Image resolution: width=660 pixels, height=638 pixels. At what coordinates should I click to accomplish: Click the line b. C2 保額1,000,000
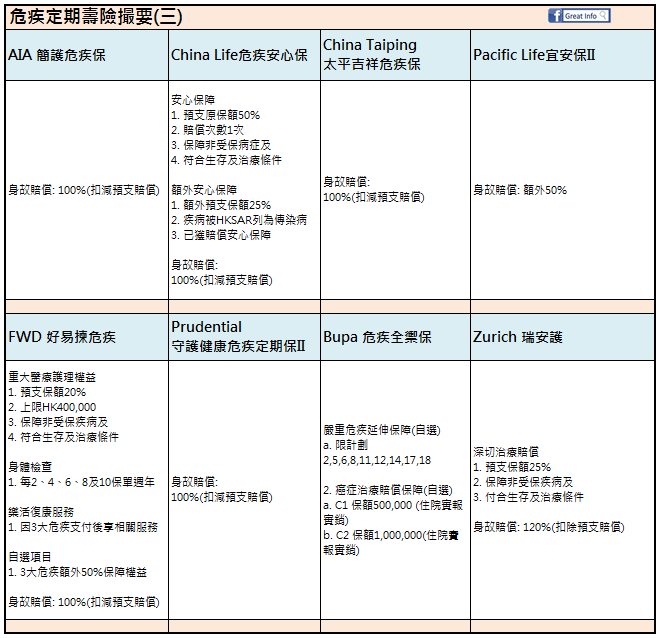[373, 535]
